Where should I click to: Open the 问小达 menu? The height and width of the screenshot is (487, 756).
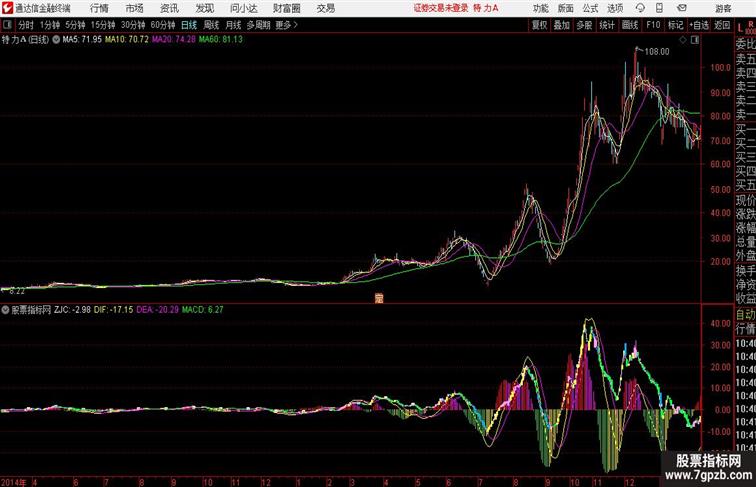click(x=243, y=8)
